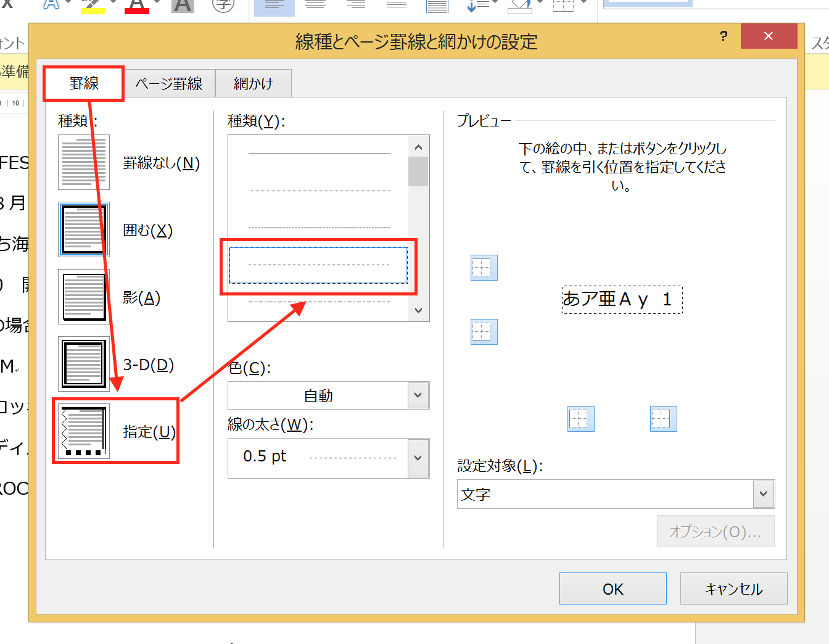Apply red Font Color using the A icon
Viewport: 829px width, 644px height.
click(136, 6)
